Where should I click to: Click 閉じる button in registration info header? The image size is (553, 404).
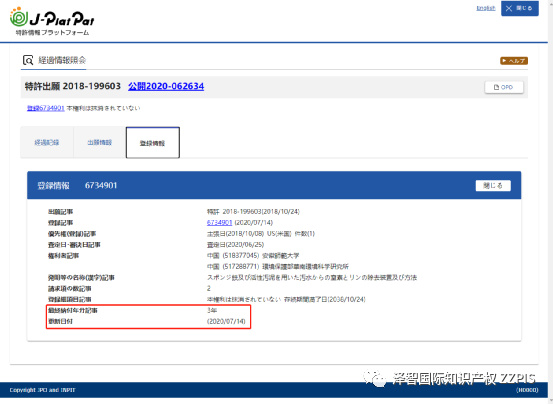(x=493, y=185)
